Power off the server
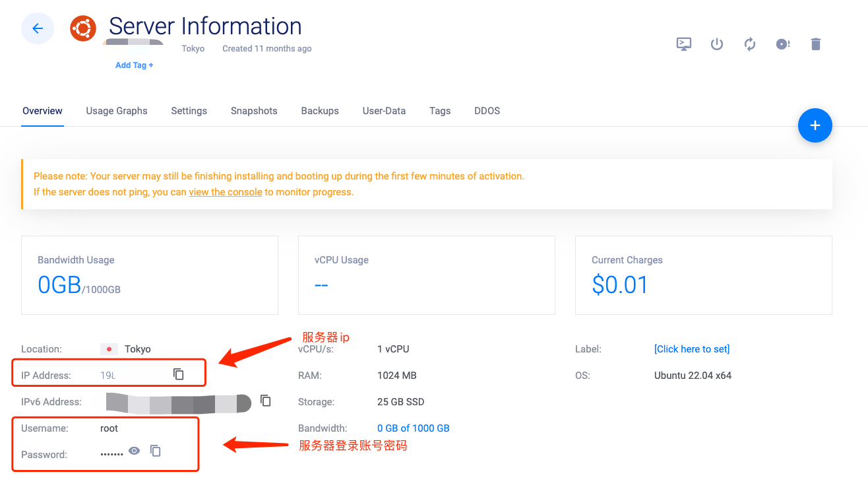This screenshot has width=868, height=499. point(717,44)
